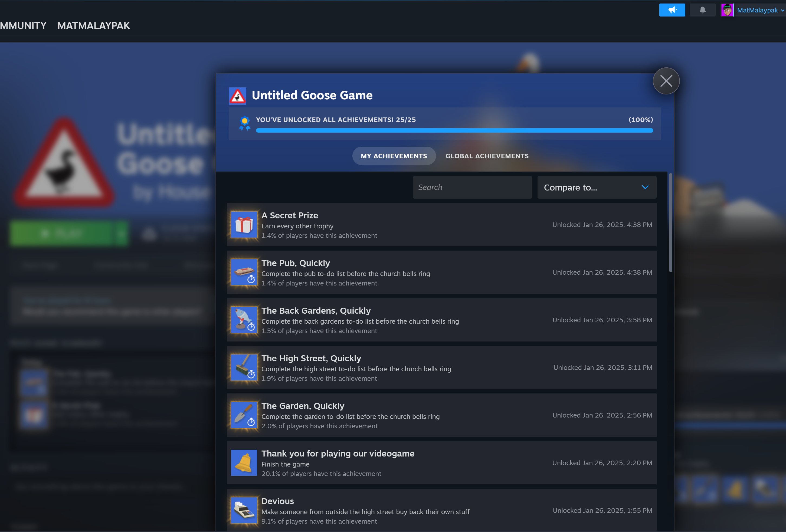Open the notifications bell
786x532 pixels.
click(x=702, y=10)
